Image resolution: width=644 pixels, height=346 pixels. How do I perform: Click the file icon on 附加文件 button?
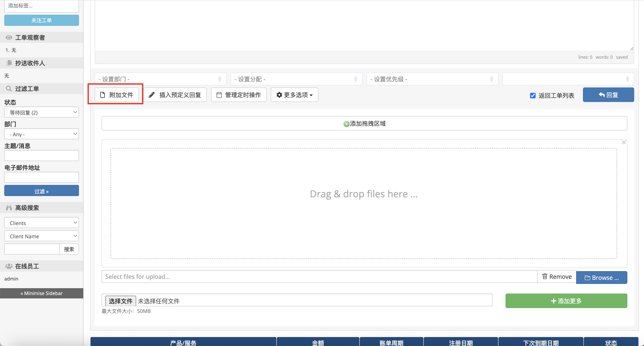102,95
